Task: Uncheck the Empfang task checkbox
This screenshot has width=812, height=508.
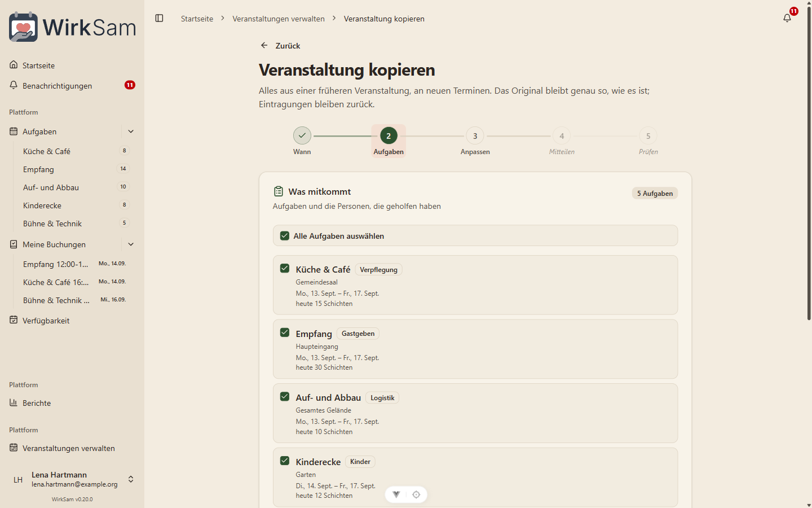Action: [x=285, y=332]
